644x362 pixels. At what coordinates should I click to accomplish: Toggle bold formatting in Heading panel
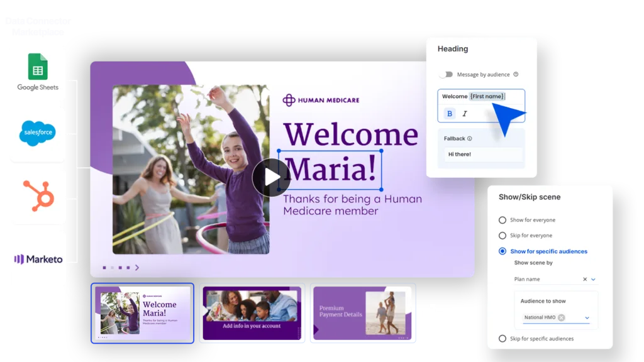(x=449, y=114)
